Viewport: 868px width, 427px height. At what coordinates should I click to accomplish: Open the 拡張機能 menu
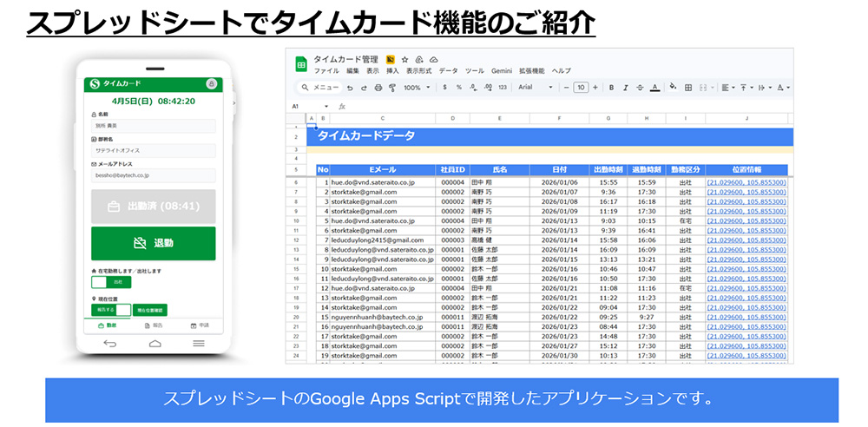pyautogui.click(x=530, y=70)
